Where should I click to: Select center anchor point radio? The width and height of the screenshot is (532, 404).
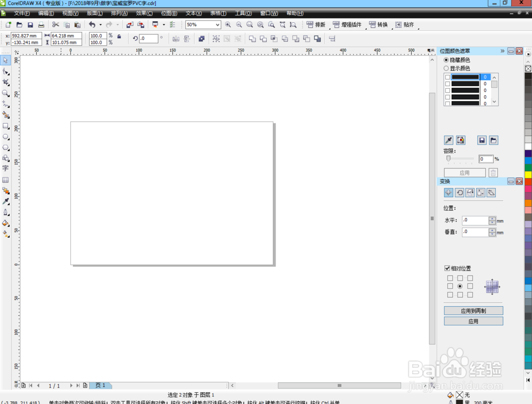[460, 287]
